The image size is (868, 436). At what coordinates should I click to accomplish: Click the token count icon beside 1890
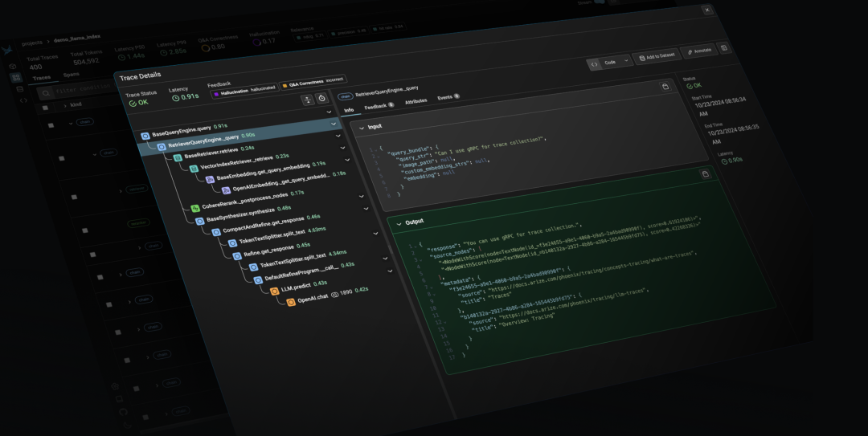click(334, 295)
